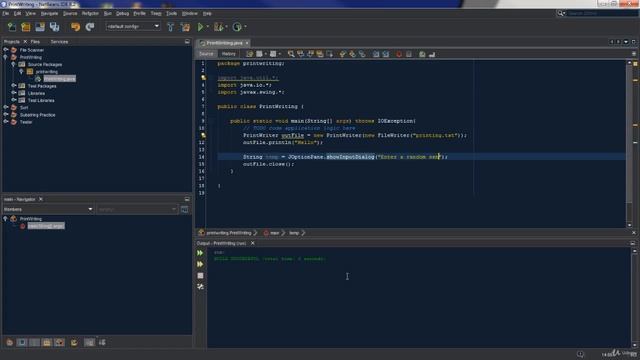The image size is (640, 360).
Task: Close the Output PrintWriting run tab
Action: (x=253, y=243)
